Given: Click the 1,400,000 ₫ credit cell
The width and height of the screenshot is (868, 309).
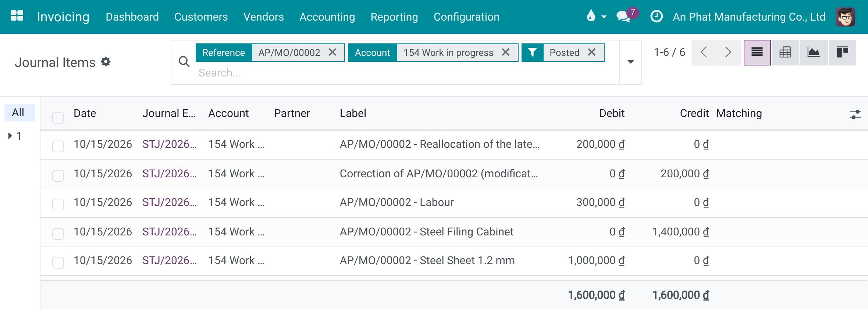Looking at the screenshot, I should pyautogui.click(x=680, y=232).
